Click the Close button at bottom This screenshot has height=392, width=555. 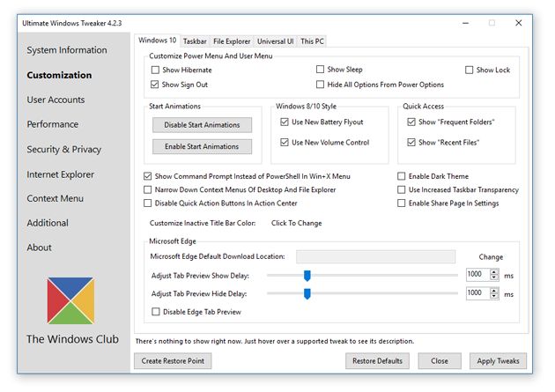pyautogui.click(x=440, y=361)
